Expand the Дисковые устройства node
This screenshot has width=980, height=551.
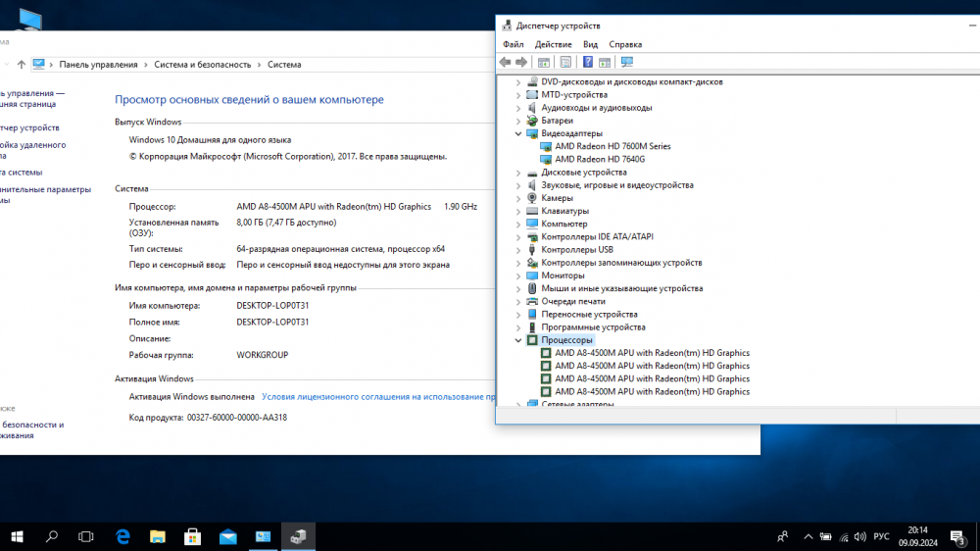click(x=518, y=173)
